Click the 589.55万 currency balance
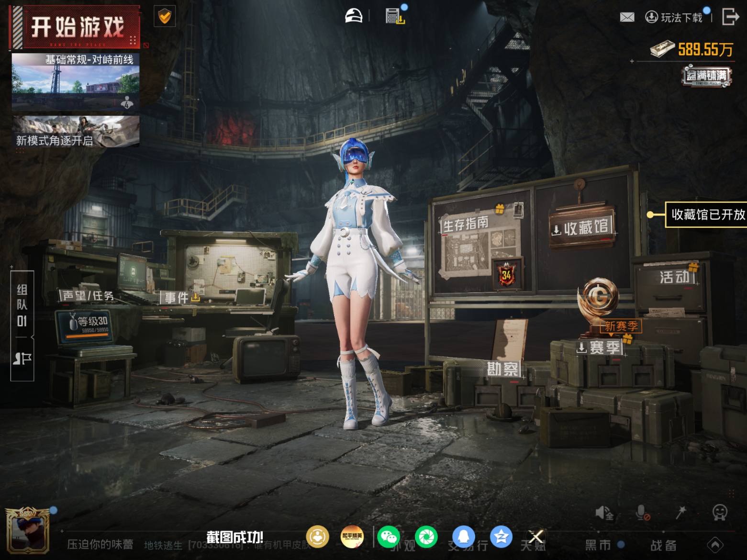This screenshot has width=747, height=560. point(705,49)
